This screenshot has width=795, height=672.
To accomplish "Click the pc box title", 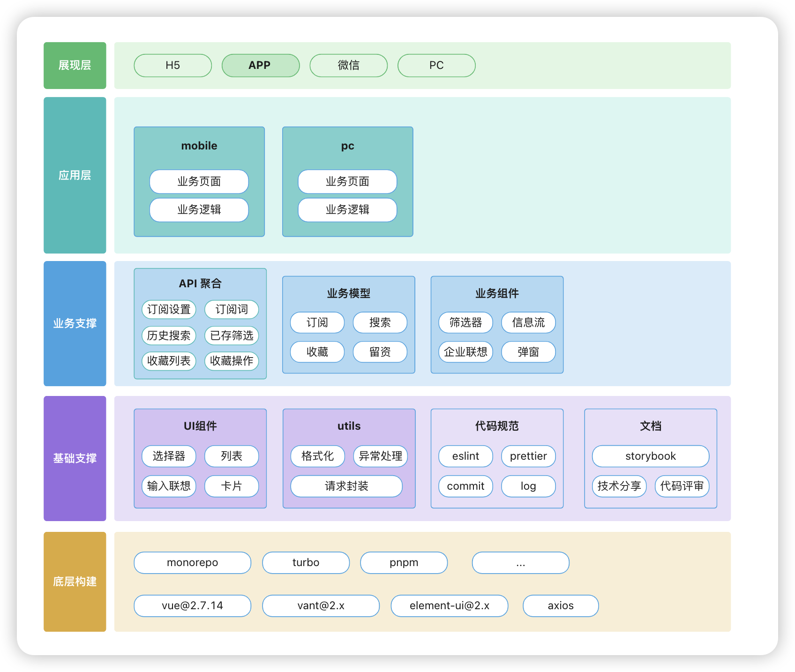I will [x=347, y=146].
